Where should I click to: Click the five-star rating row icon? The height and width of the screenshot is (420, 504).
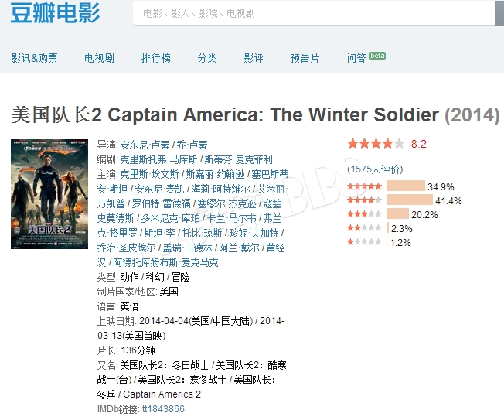(365, 186)
